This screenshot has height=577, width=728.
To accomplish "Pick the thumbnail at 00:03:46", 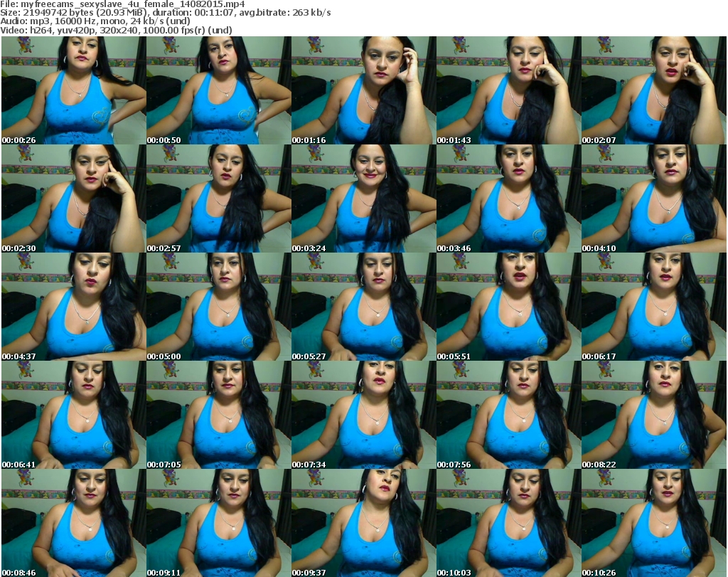I will coord(509,198).
